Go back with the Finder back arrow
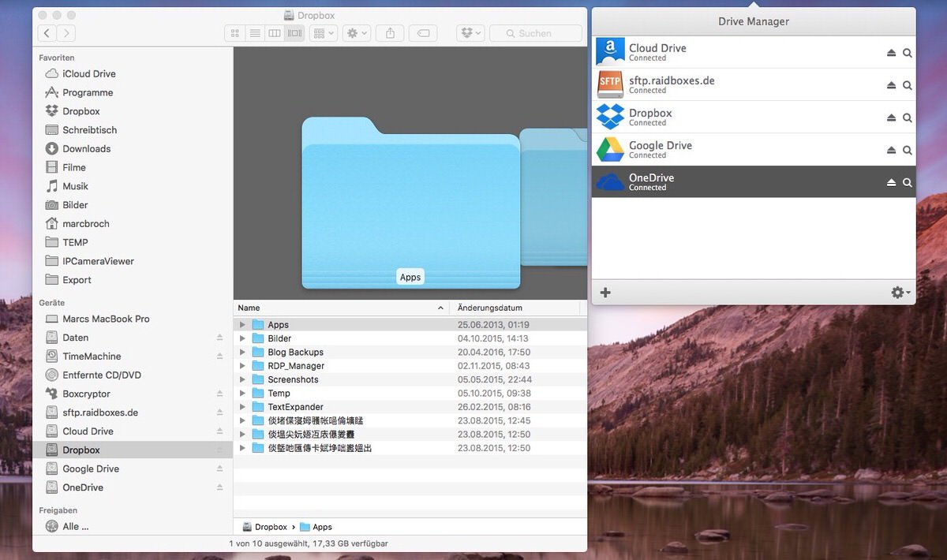Screen dimensions: 947x560 (x=47, y=33)
